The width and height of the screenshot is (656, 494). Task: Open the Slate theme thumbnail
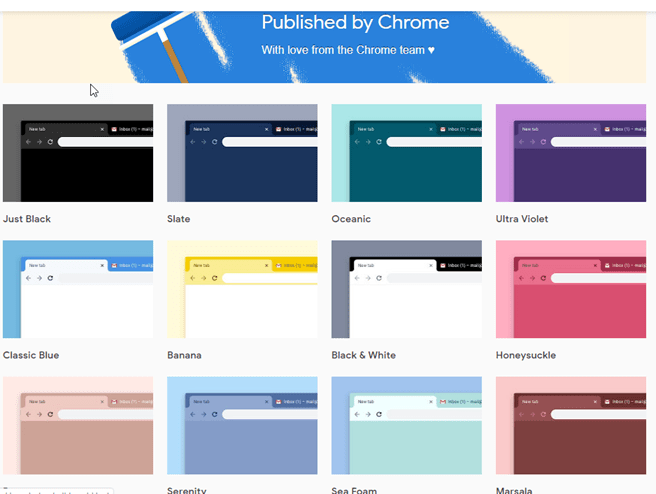pos(242,153)
